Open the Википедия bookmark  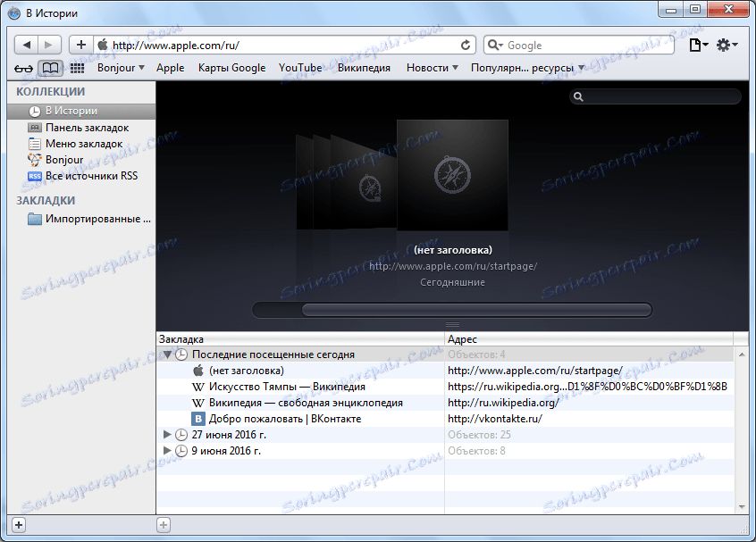click(x=364, y=68)
